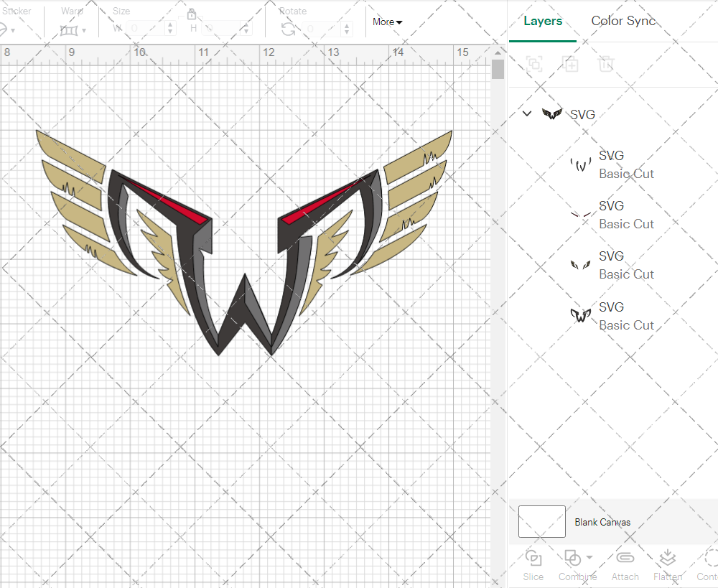Click the width stepper arrows
The height and width of the screenshot is (588, 718).
[170, 29]
